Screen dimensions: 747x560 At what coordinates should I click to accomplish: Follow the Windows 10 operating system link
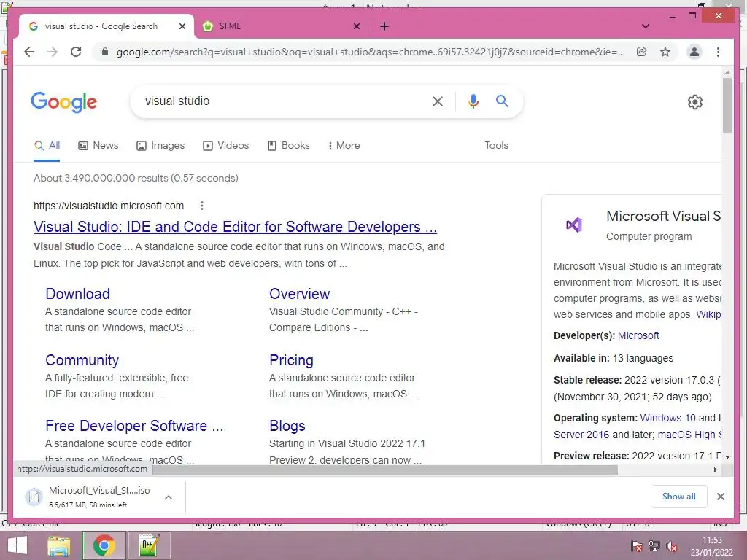point(668,418)
